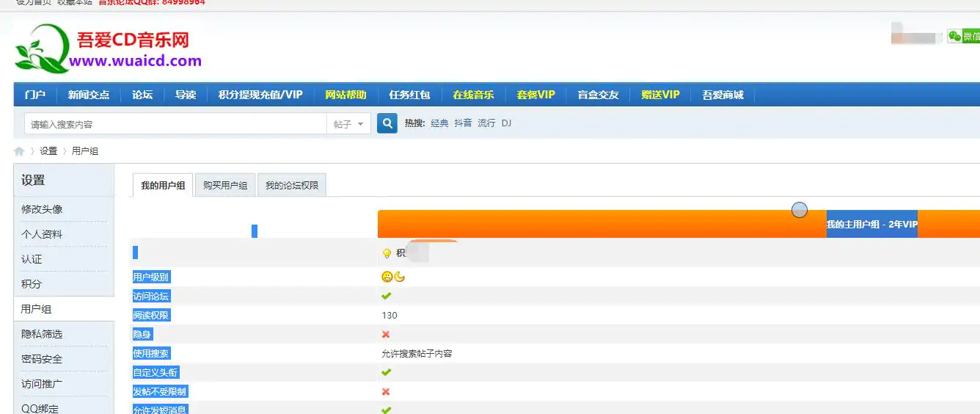Click the 允许发短消息 row label

click(159, 410)
